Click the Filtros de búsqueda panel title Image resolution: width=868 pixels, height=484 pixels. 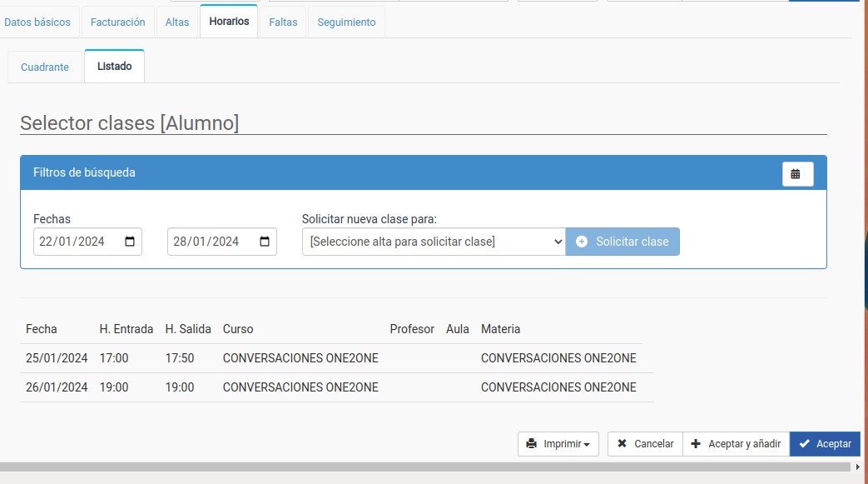(84, 172)
